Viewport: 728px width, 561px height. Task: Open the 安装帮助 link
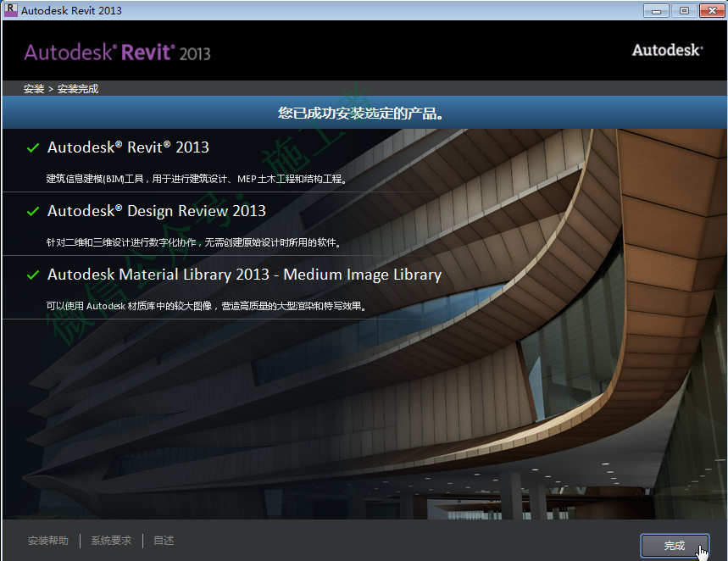click(47, 541)
